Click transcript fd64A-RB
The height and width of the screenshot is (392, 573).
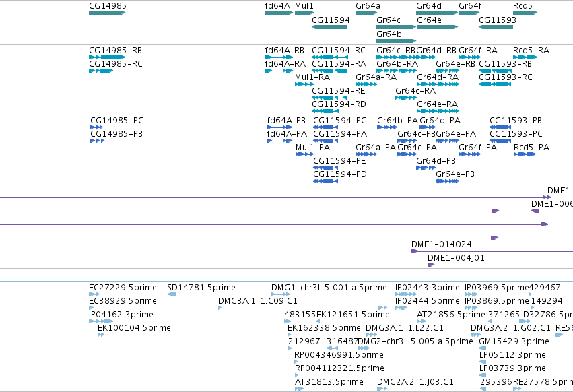[279, 57]
